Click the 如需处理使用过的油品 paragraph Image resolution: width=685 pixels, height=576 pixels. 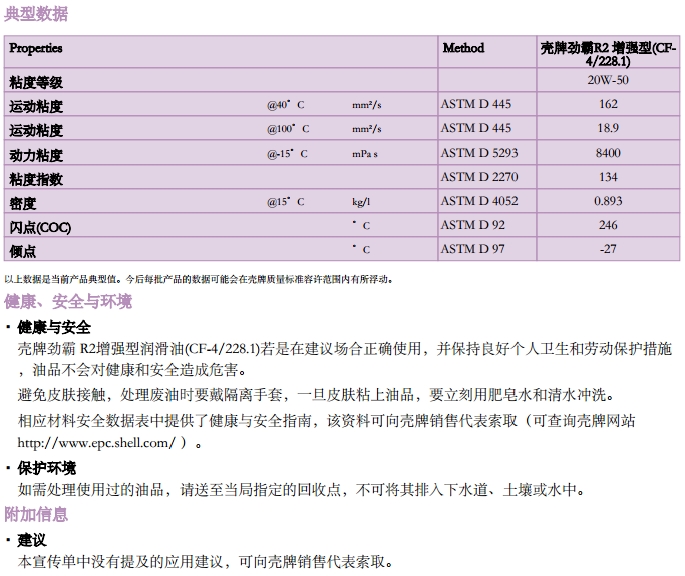click(301, 489)
